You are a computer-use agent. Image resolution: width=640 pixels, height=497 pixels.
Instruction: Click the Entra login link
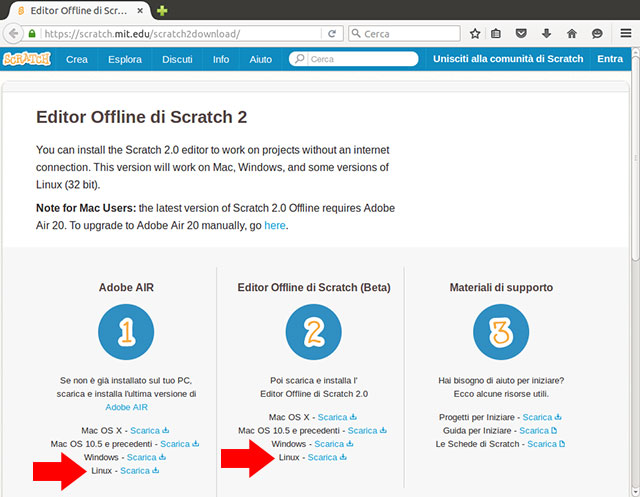(x=610, y=59)
